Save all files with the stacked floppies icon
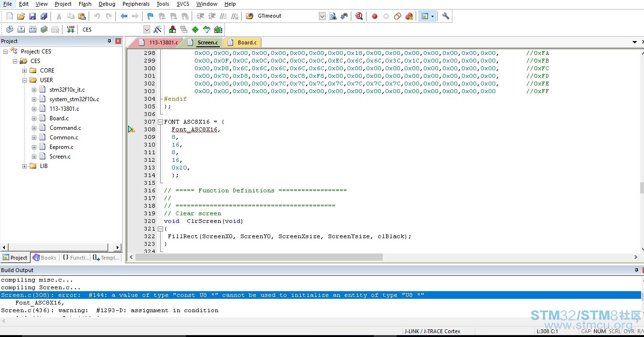 coord(43,16)
